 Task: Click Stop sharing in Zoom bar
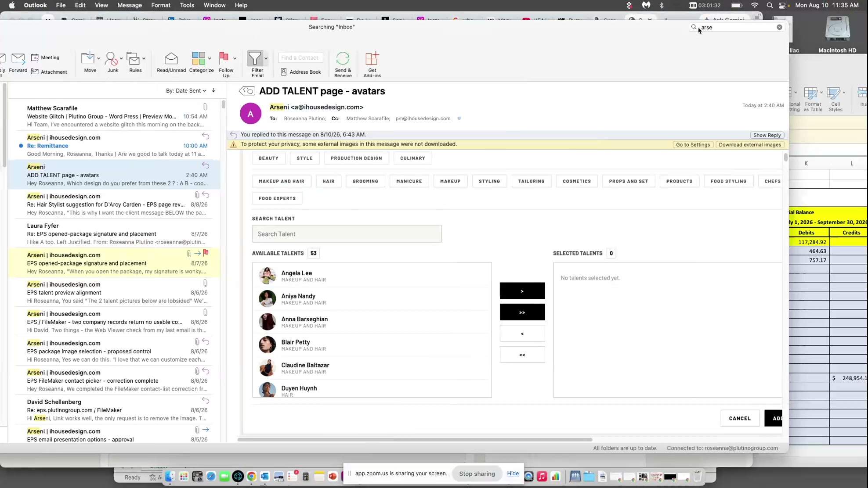point(477,474)
